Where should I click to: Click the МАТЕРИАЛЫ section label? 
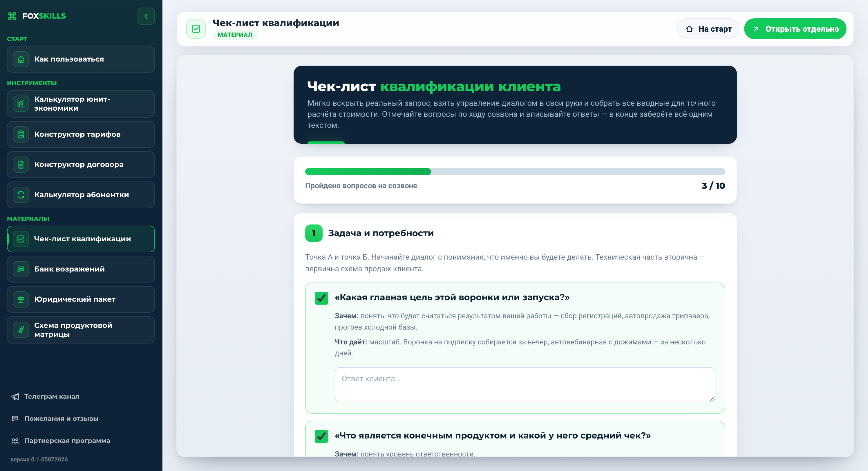[28, 219]
